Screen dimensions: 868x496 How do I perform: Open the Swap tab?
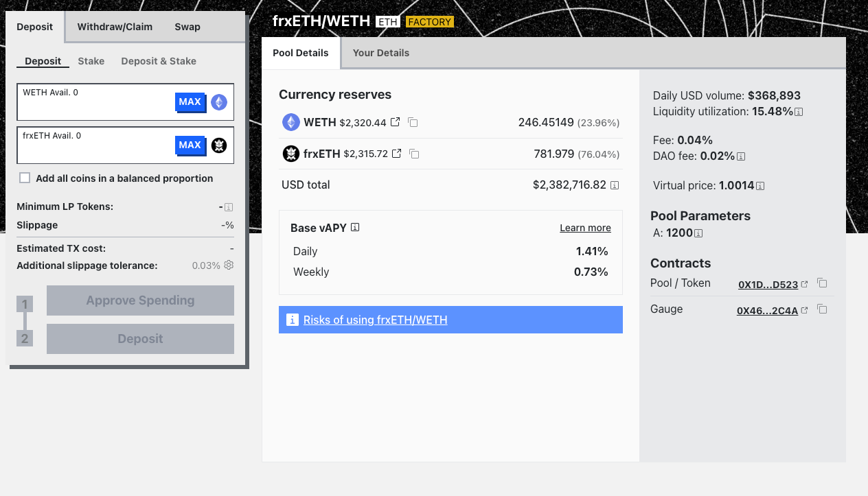pyautogui.click(x=187, y=27)
